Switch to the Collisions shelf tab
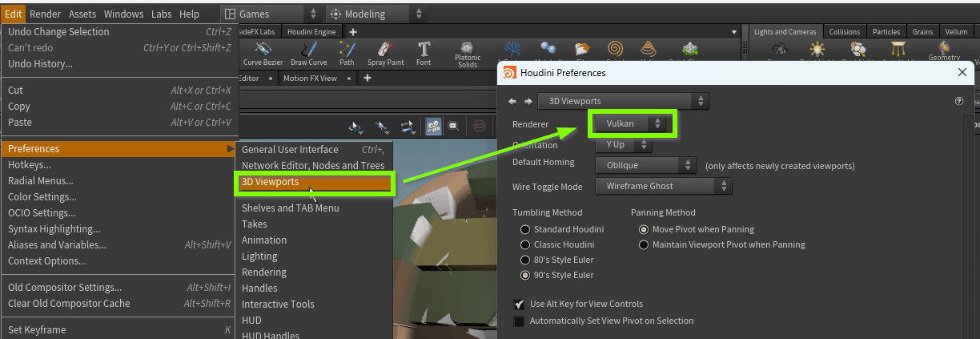The height and width of the screenshot is (339, 980). pos(845,32)
